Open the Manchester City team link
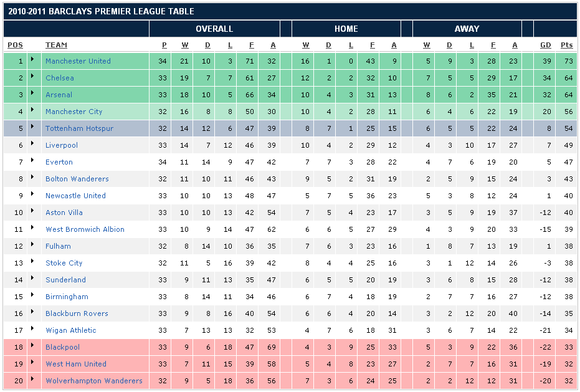The width and height of the screenshot is (580, 392). pos(74,112)
